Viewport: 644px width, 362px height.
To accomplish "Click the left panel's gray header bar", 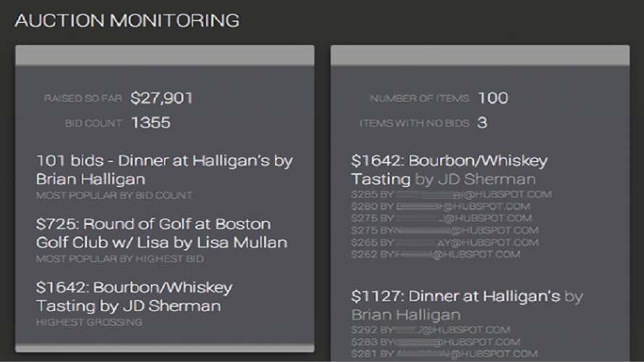I will (165, 55).
